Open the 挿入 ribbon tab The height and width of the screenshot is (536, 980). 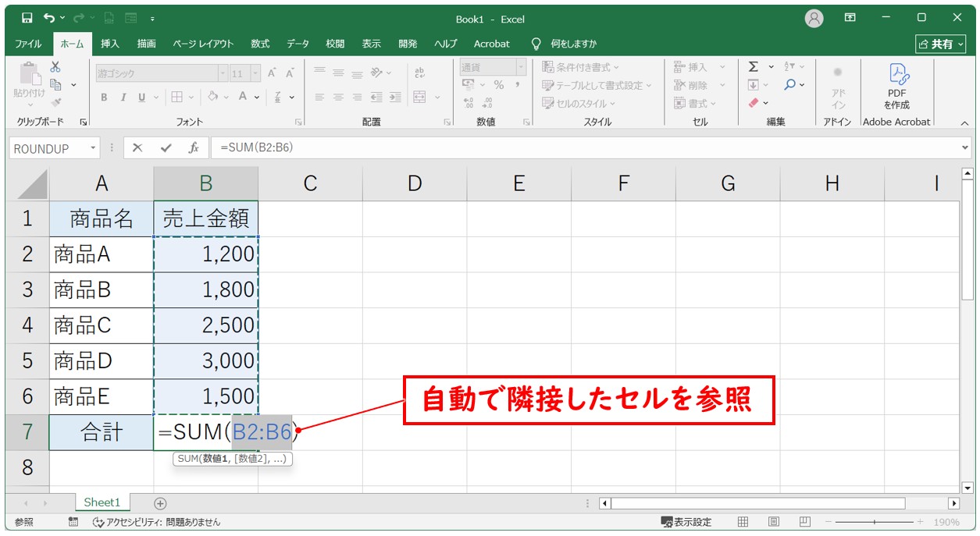[x=110, y=44]
